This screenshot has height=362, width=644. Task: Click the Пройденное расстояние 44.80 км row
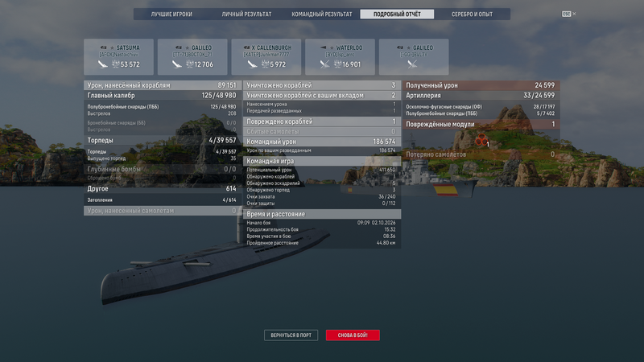click(322, 243)
